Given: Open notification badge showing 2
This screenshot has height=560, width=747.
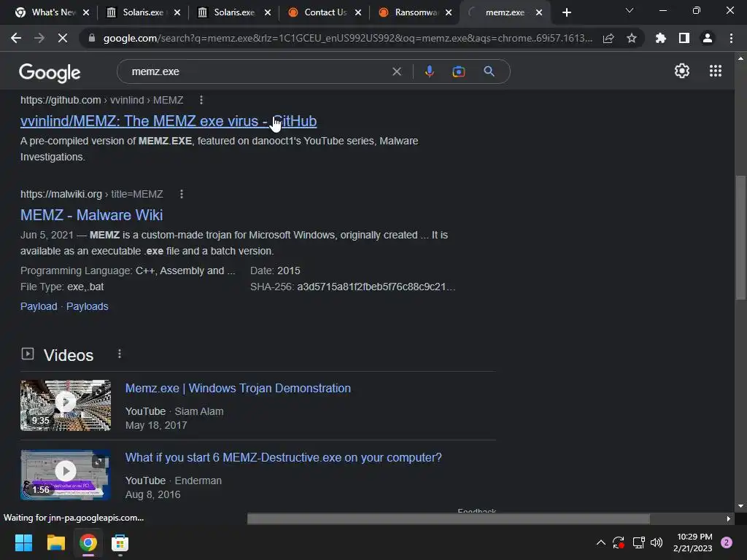Looking at the screenshot, I should (x=727, y=542).
